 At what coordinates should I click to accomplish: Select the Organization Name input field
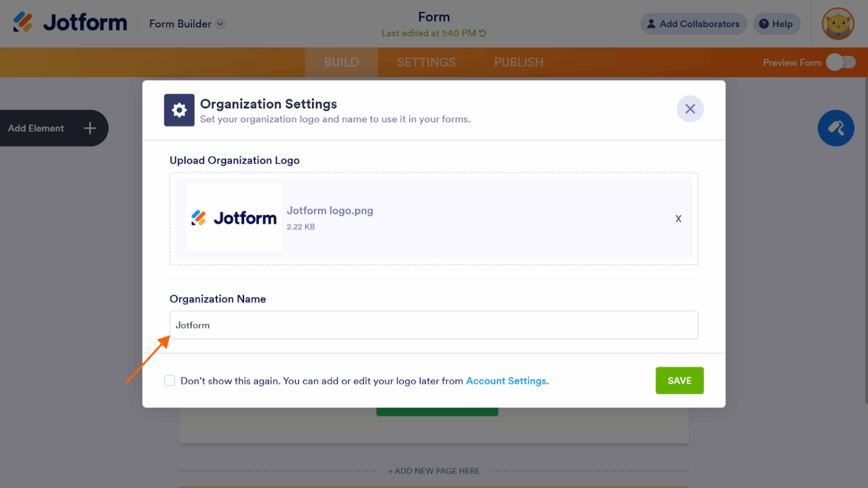pyautogui.click(x=433, y=325)
